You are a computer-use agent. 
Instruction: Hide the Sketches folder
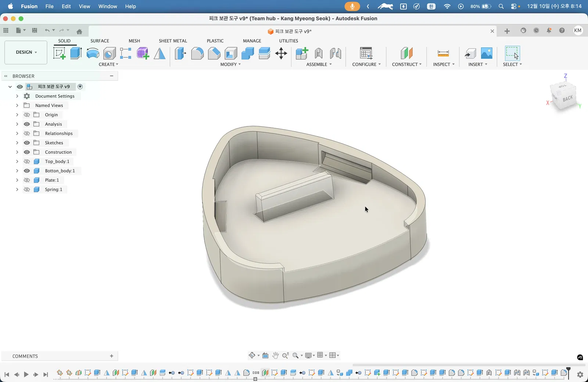tap(27, 143)
